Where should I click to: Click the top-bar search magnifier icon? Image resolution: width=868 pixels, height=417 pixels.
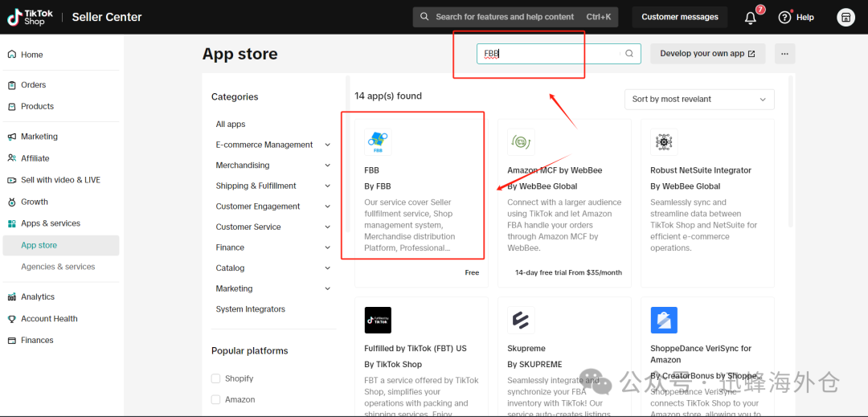[424, 17]
